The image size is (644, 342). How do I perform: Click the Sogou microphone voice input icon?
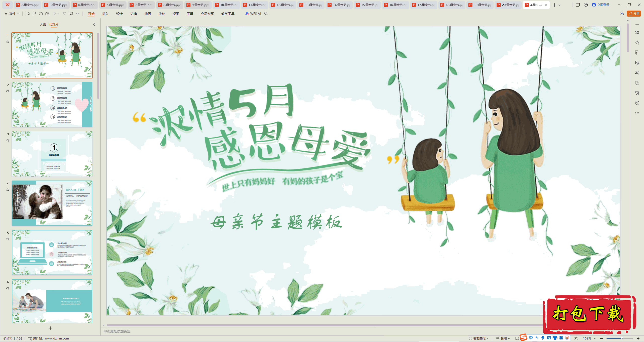[543, 338]
